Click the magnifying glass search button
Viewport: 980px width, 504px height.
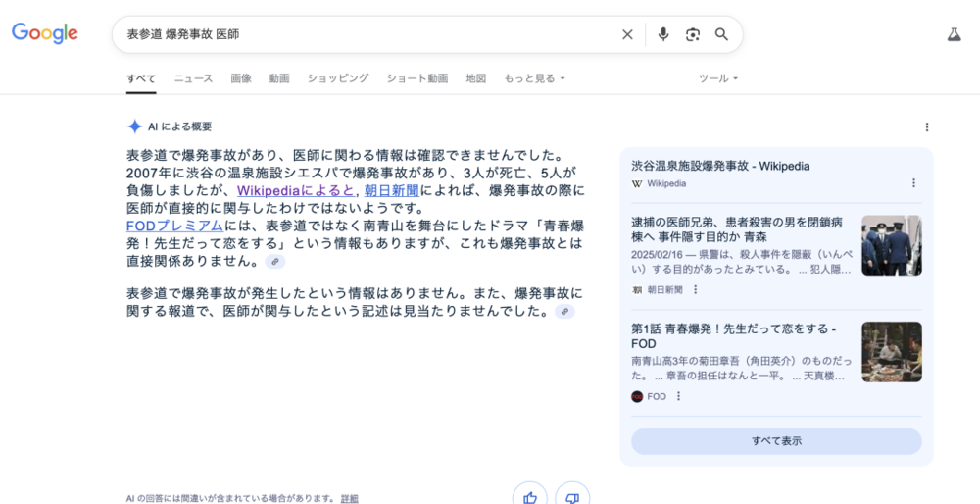coord(721,34)
